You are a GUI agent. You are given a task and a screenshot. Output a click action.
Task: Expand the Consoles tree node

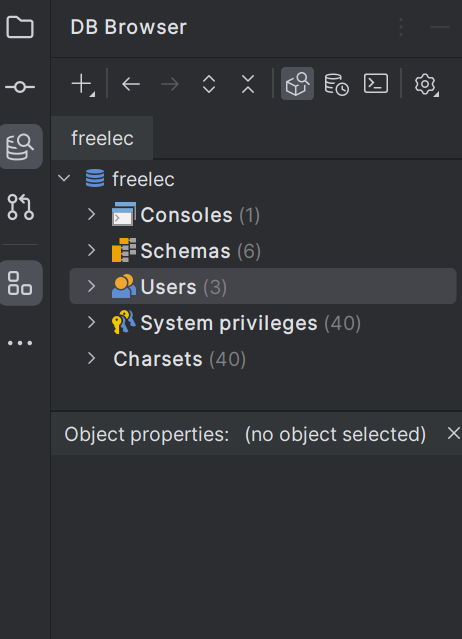[x=91, y=214]
